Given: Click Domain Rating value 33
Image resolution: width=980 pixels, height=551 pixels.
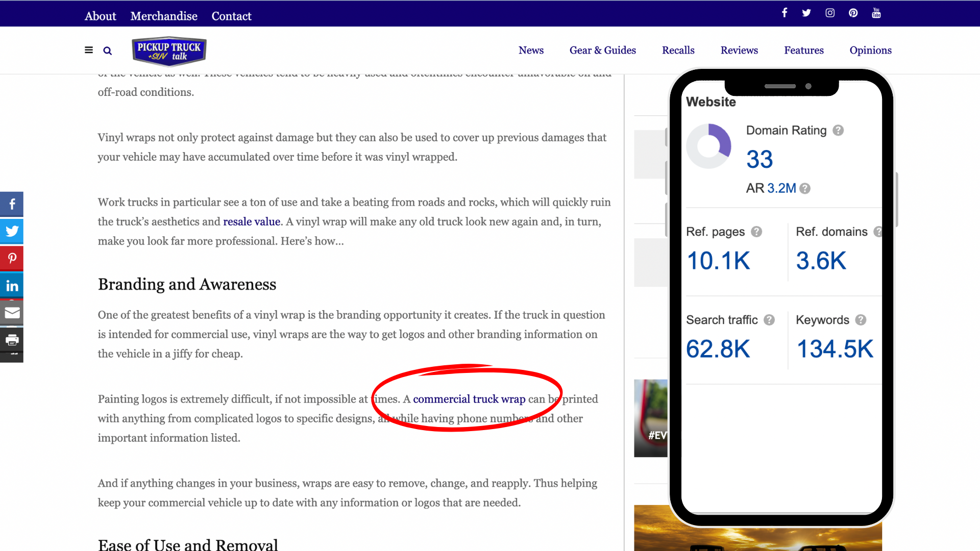Looking at the screenshot, I should tap(759, 159).
